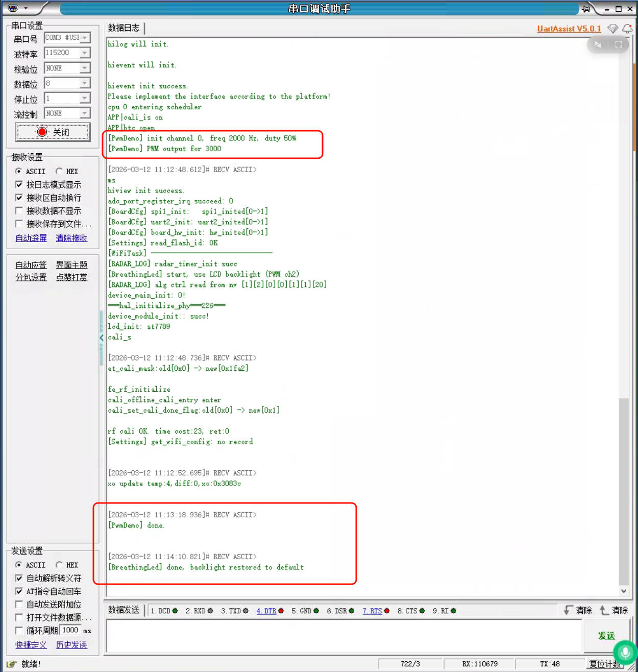The height and width of the screenshot is (672, 638).
Task: Enable 自动发送附加位 checkbox
Action: tap(19, 604)
